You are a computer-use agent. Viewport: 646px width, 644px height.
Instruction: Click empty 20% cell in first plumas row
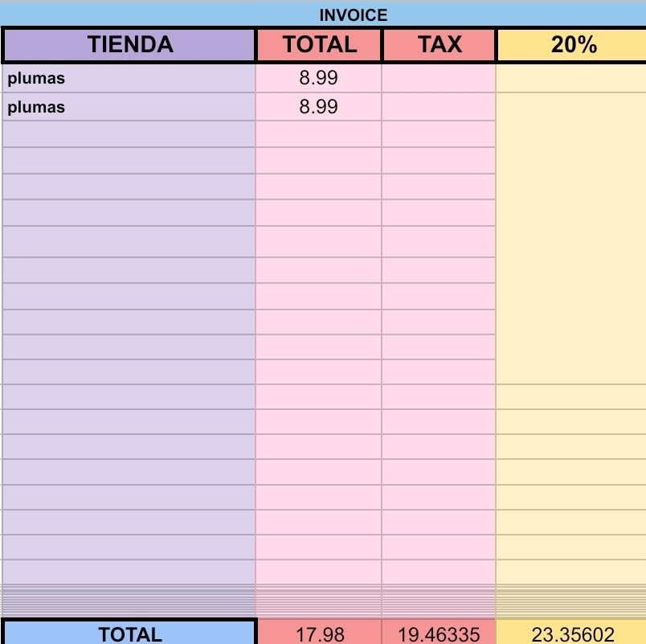coord(571,78)
